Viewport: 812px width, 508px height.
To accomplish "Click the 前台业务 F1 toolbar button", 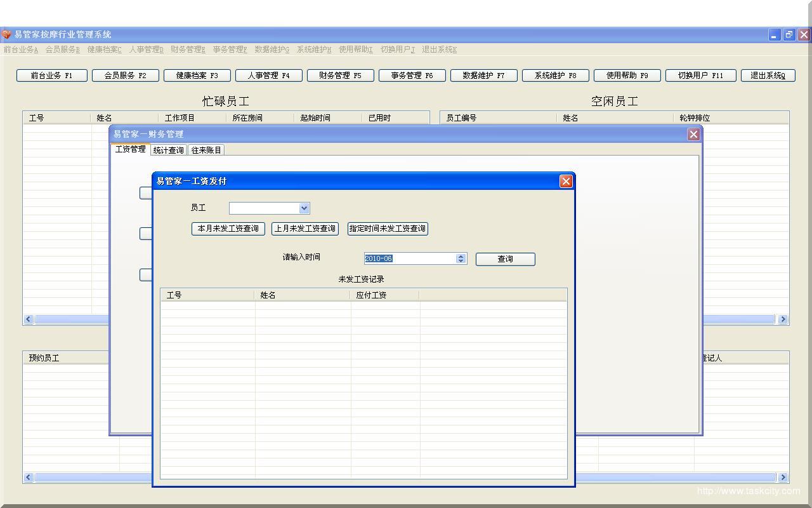I will [x=51, y=76].
